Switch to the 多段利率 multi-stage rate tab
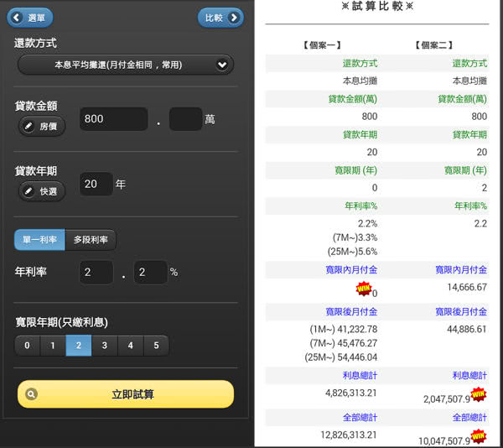The width and height of the screenshot is (503, 448). [91, 240]
